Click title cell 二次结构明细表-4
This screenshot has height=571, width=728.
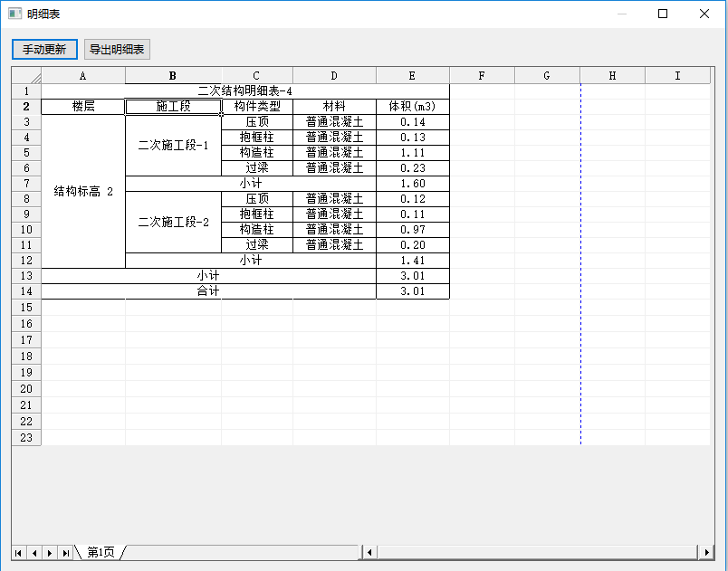point(245,91)
